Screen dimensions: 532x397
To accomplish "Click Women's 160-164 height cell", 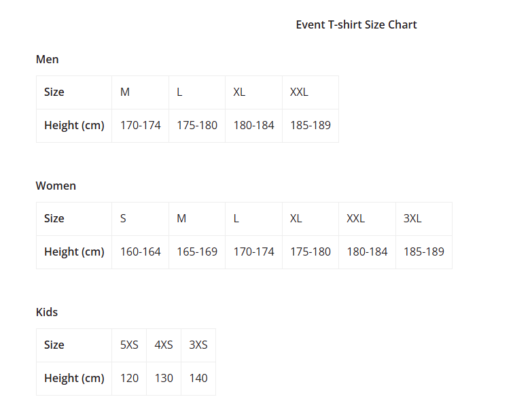I will 140,252.
